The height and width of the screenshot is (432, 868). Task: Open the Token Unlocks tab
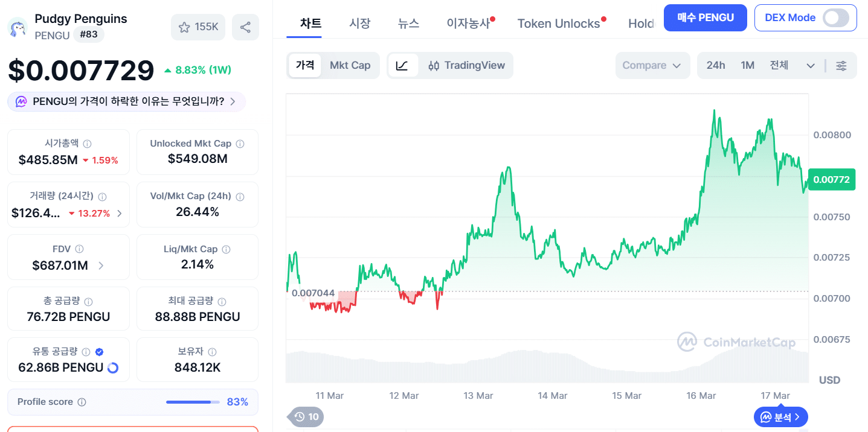pos(559,23)
